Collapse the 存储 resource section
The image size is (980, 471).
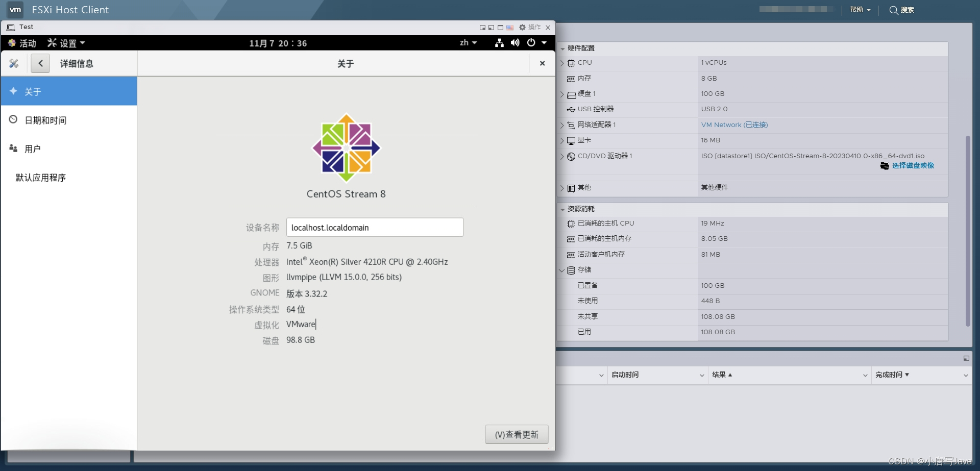561,270
